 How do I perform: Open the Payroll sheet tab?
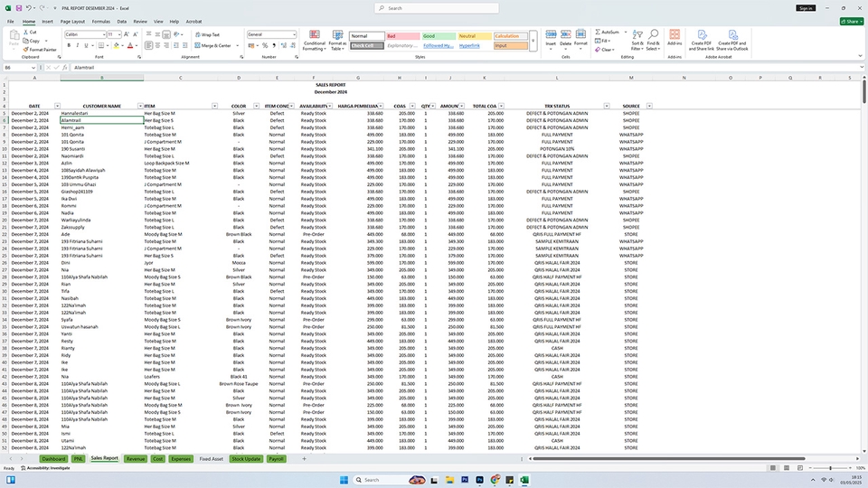click(276, 459)
